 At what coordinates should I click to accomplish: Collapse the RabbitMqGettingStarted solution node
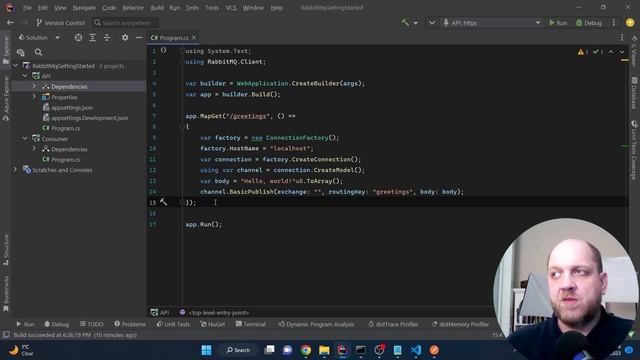[x=16, y=65]
